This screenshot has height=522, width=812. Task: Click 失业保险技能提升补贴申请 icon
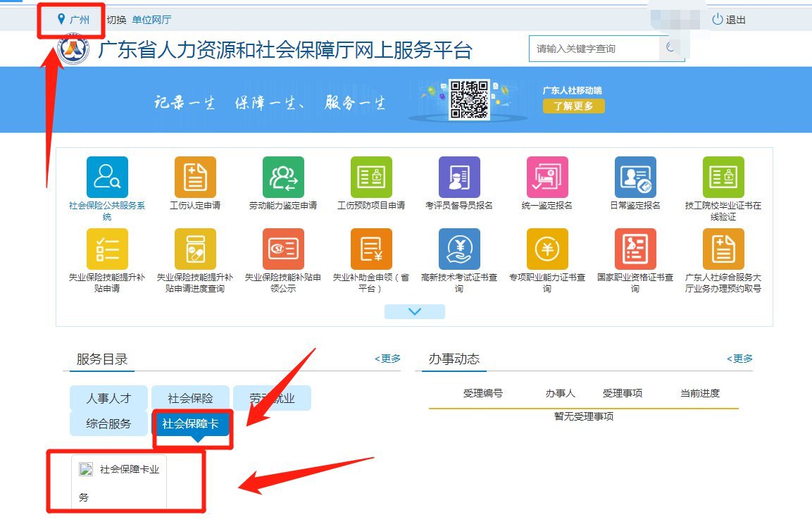(x=107, y=249)
